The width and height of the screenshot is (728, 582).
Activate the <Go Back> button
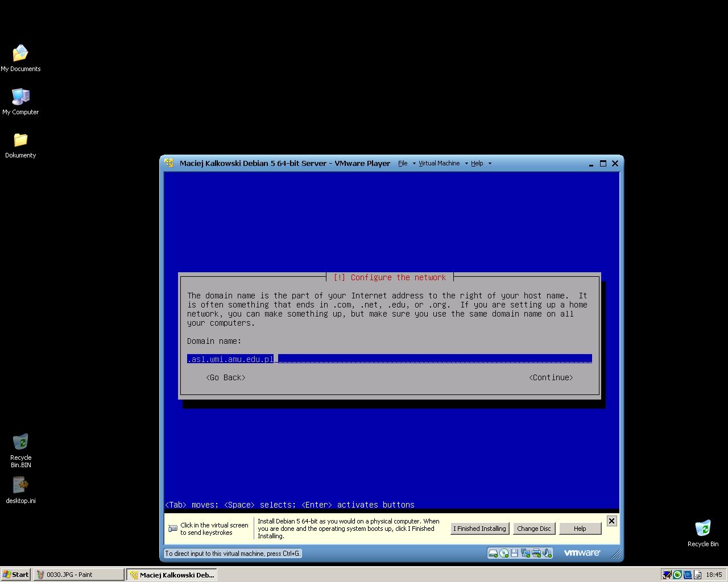tap(226, 377)
